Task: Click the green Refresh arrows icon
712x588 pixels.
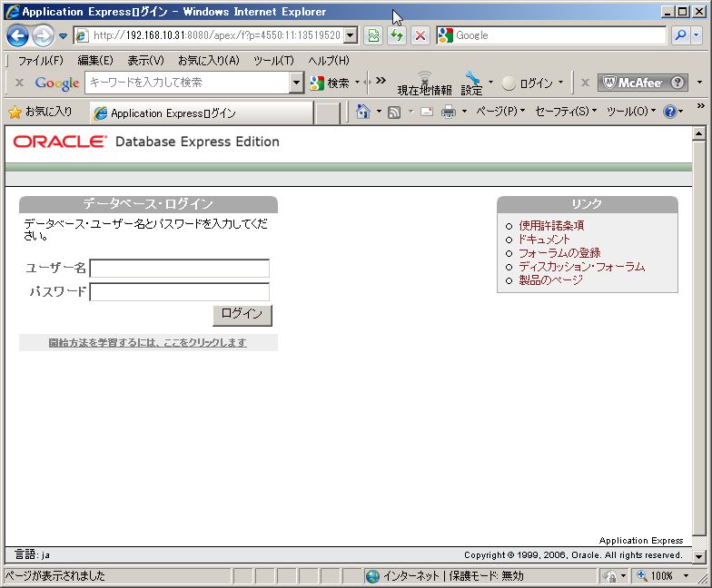Action: point(397,35)
